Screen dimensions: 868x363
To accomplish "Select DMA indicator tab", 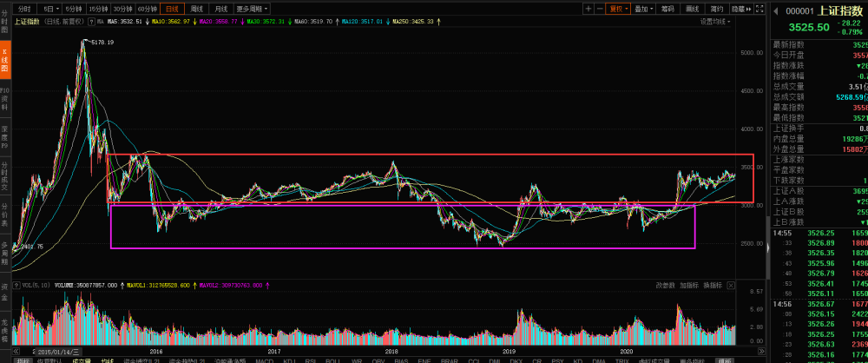I will (x=598, y=361).
